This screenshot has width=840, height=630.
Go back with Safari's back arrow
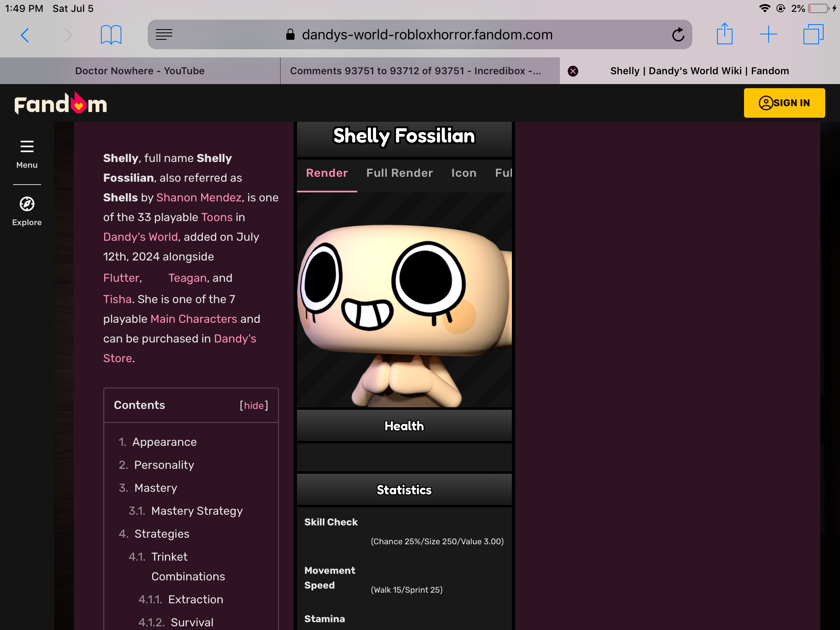pos(25,35)
